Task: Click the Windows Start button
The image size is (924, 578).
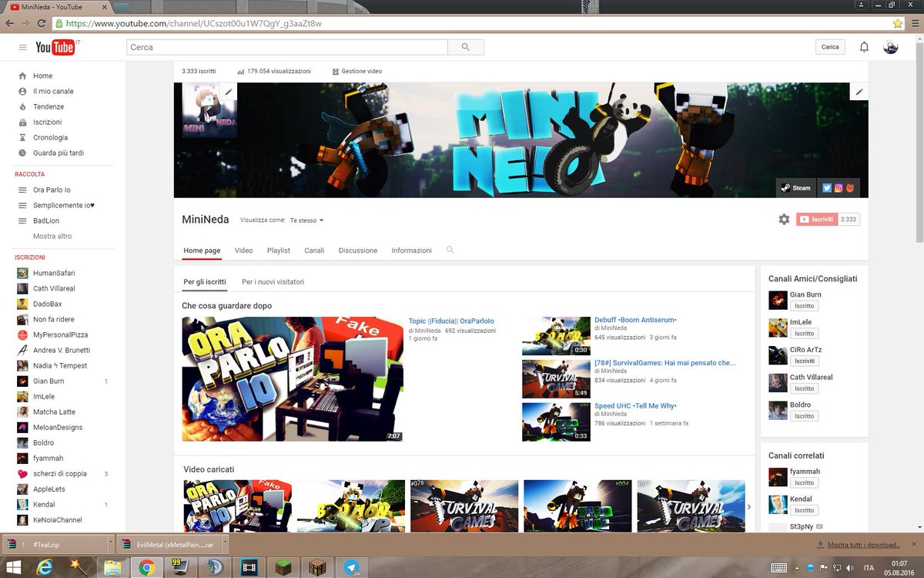Action: point(12,567)
